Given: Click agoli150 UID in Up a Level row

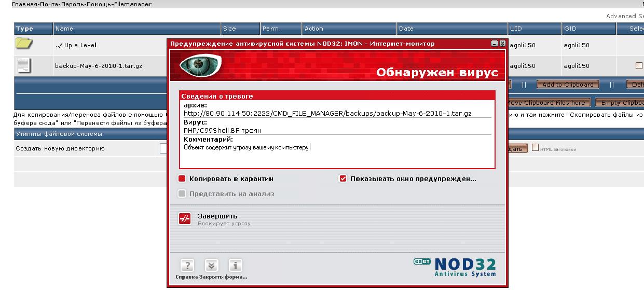Looking at the screenshot, I should (523, 45).
